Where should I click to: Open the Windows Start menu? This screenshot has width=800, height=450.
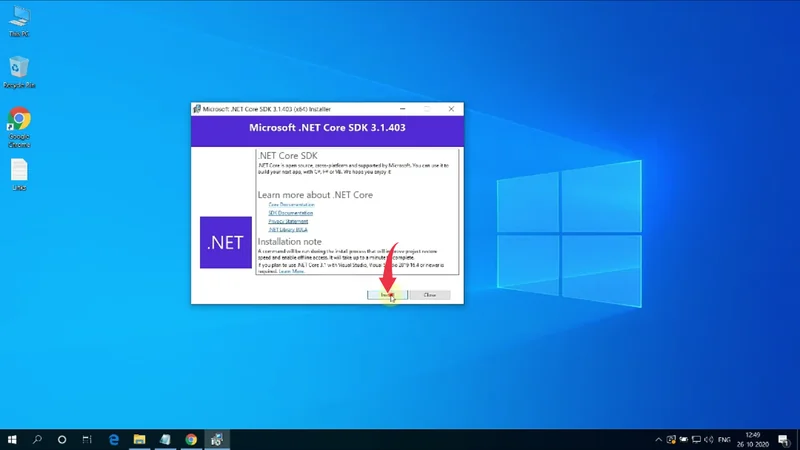(14, 439)
